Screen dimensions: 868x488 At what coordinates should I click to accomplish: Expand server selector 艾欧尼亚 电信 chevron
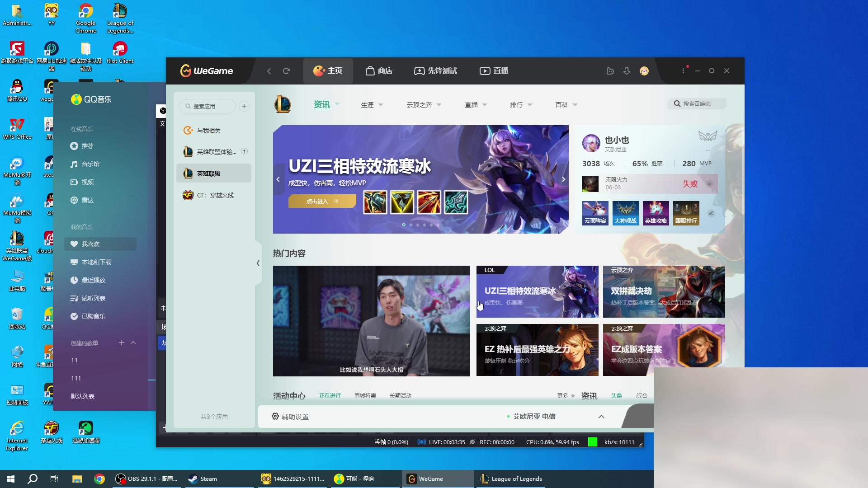[x=601, y=417]
